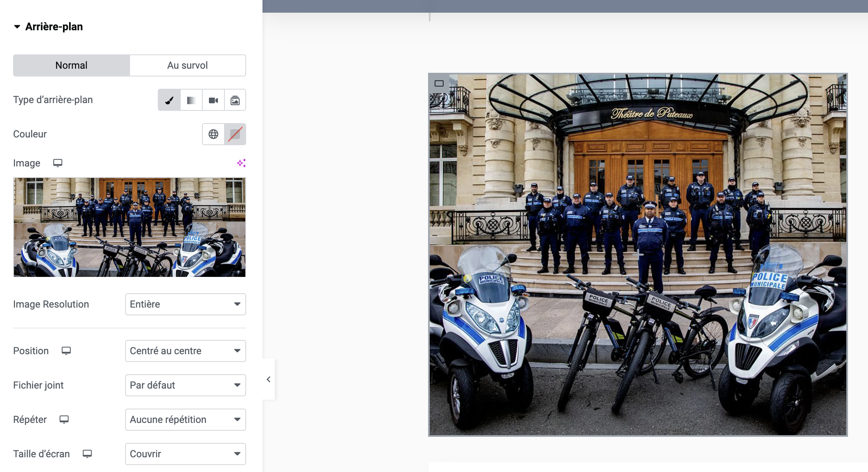Click container handle icon on canvas image

pyautogui.click(x=439, y=83)
